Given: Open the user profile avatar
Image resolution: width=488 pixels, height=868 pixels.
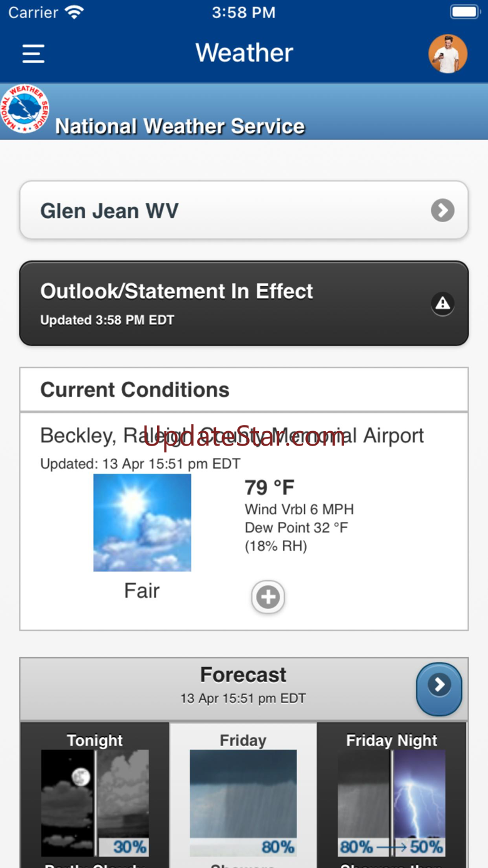Looking at the screenshot, I should click(448, 54).
